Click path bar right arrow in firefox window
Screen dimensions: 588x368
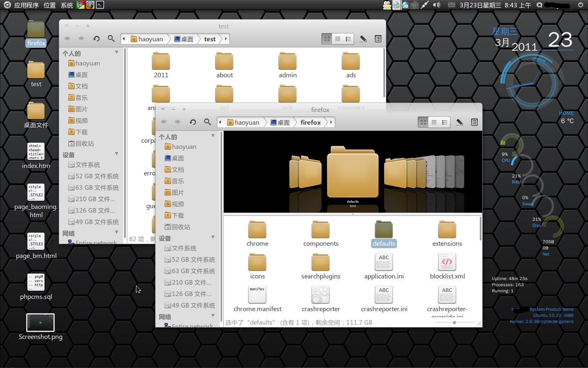click(331, 122)
